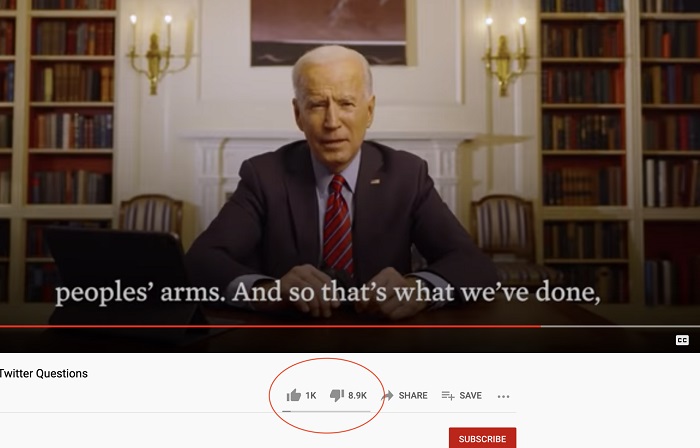Jump to the very start of the timeline
This screenshot has height=448, width=700.
pos(1,326)
